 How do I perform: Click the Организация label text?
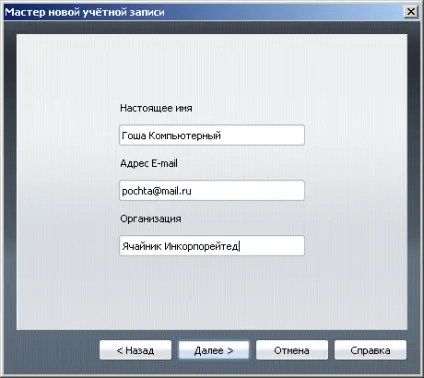151,219
